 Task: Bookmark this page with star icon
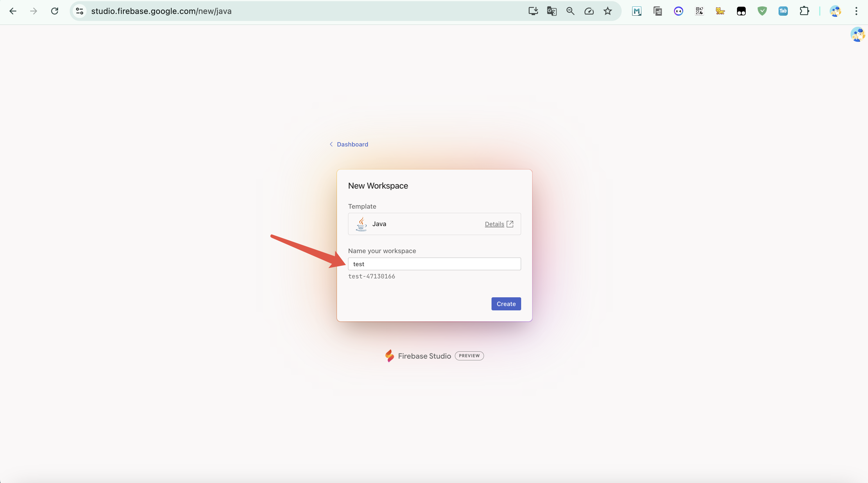pos(607,11)
